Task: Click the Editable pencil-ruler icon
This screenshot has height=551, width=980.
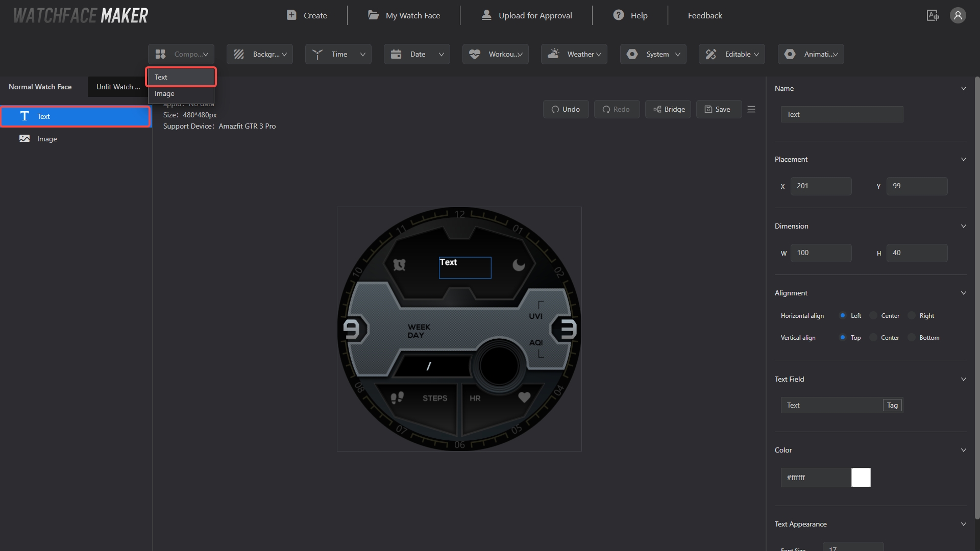Action: click(x=711, y=54)
